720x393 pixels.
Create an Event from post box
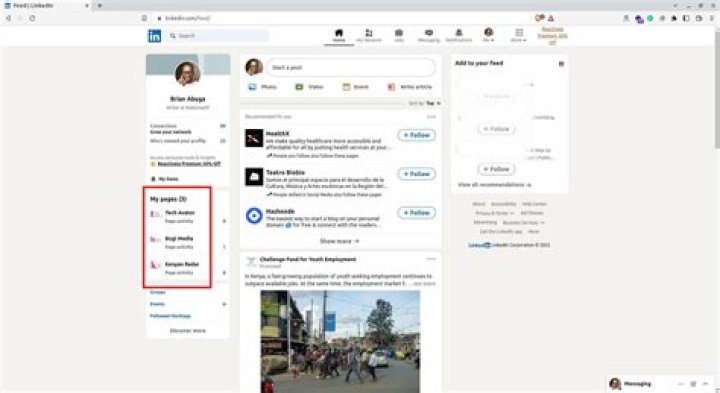tap(355, 87)
